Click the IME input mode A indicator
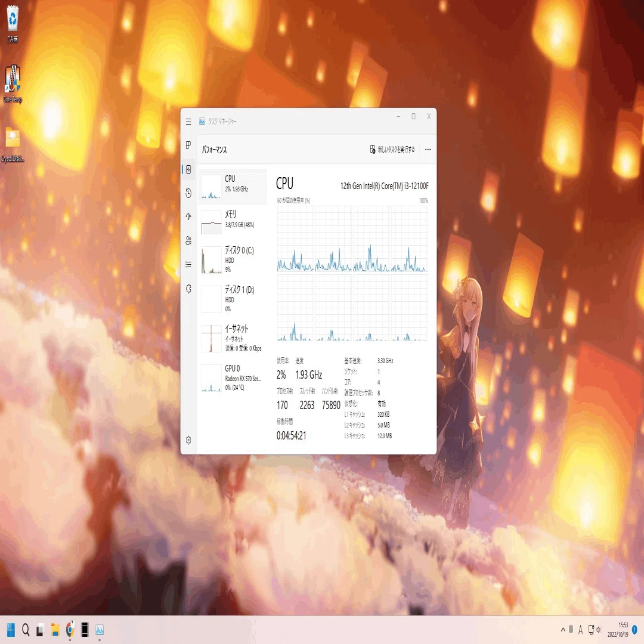The width and height of the screenshot is (644, 644). pyautogui.click(x=580, y=630)
